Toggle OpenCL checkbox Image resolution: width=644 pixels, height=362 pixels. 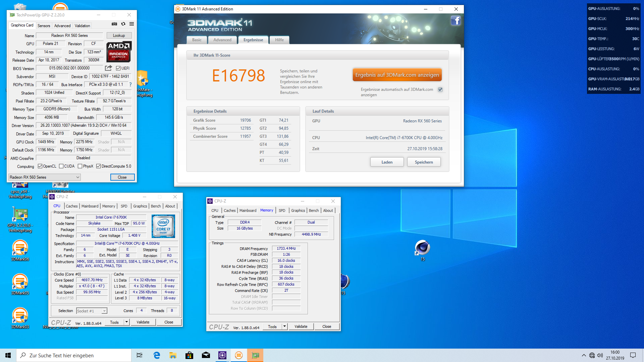coord(40,166)
